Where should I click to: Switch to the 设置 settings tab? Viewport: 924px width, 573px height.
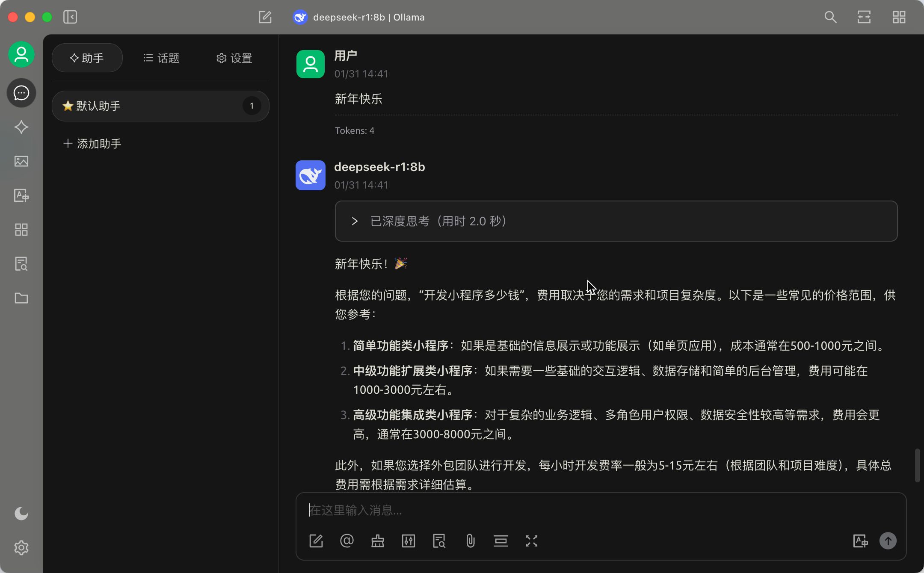(x=234, y=58)
